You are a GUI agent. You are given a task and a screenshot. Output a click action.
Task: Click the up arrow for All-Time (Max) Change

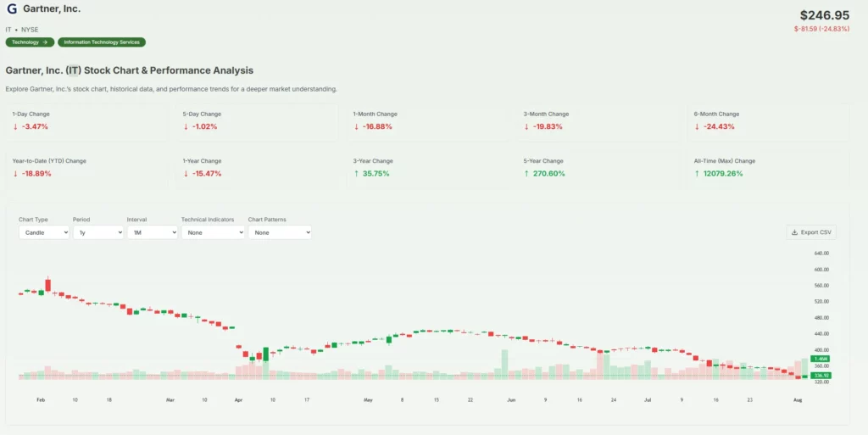tap(698, 174)
